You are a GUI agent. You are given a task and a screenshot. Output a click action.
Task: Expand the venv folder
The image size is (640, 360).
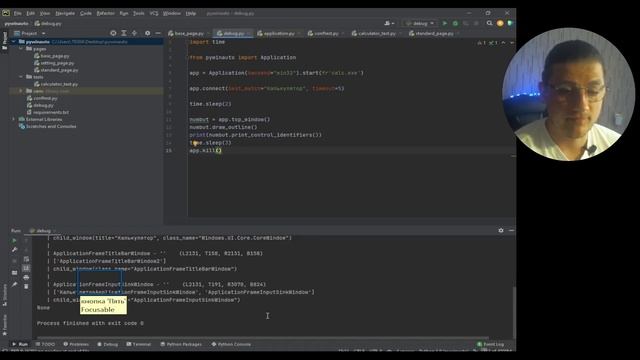click(x=21, y=91)
